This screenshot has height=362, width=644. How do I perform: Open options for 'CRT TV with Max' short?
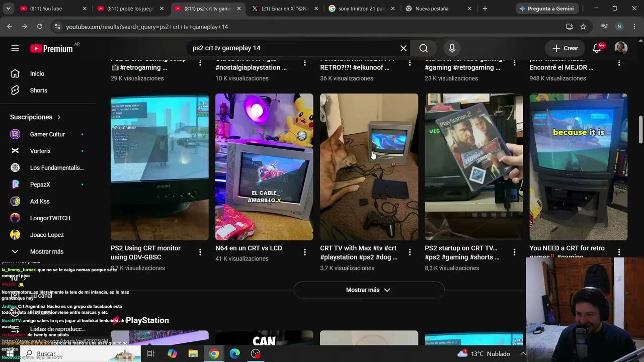click(410, 252)
